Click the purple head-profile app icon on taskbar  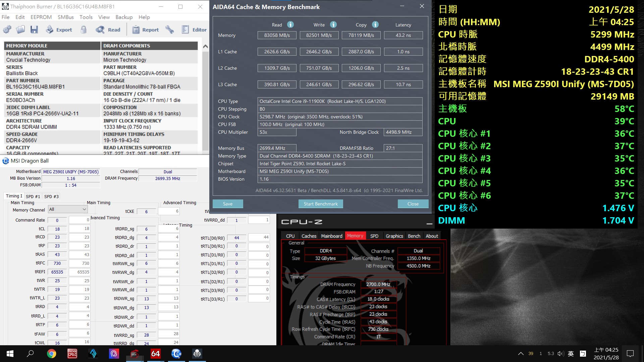coord(114,354)
